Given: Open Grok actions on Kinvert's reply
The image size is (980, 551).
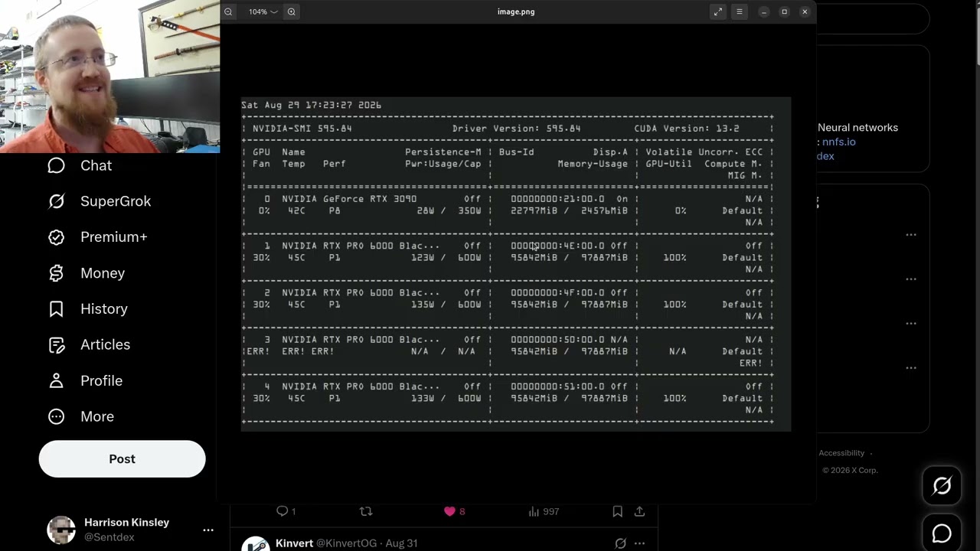Looking at the screenshot, I should pos(620,543).
